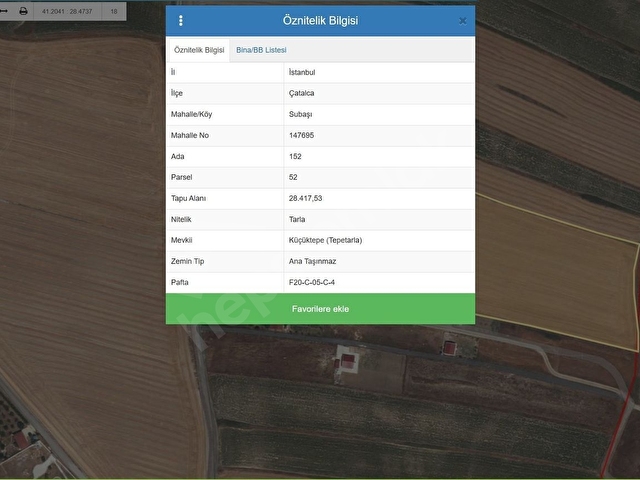
Task: Click the Pafta row label
Action: (180, 282)
